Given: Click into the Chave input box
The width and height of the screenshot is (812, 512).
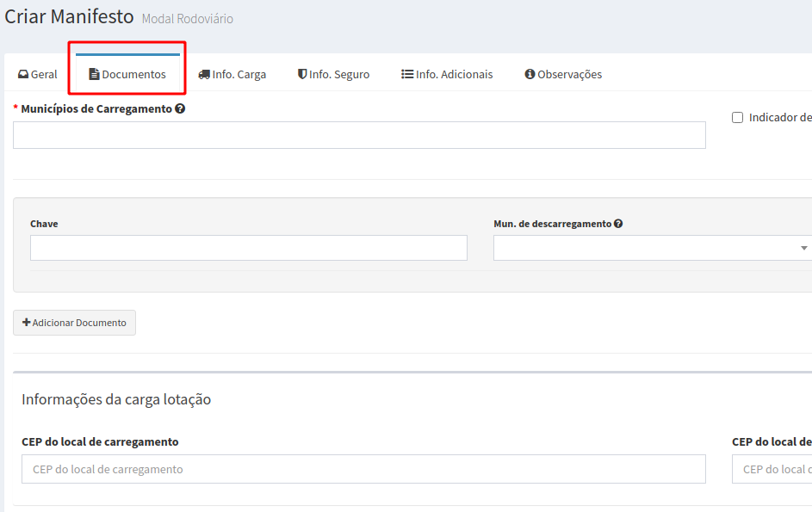Looking at the screenshot, I should pos(248,248).
